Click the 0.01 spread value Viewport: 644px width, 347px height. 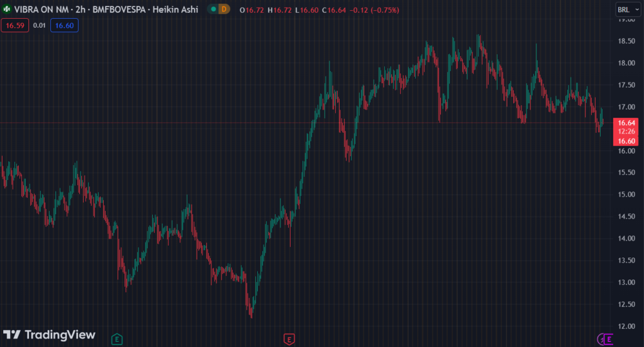click(x=39, y=25)
